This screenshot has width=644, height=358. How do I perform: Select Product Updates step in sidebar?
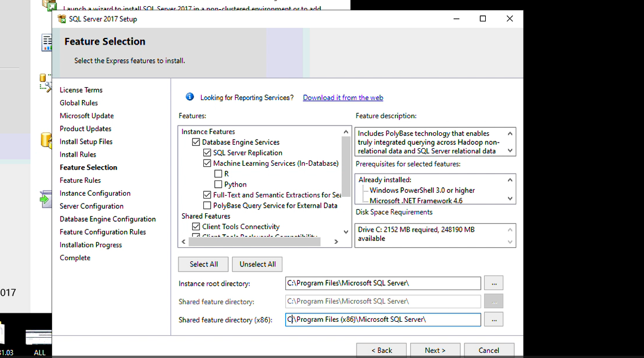[85, 128]
